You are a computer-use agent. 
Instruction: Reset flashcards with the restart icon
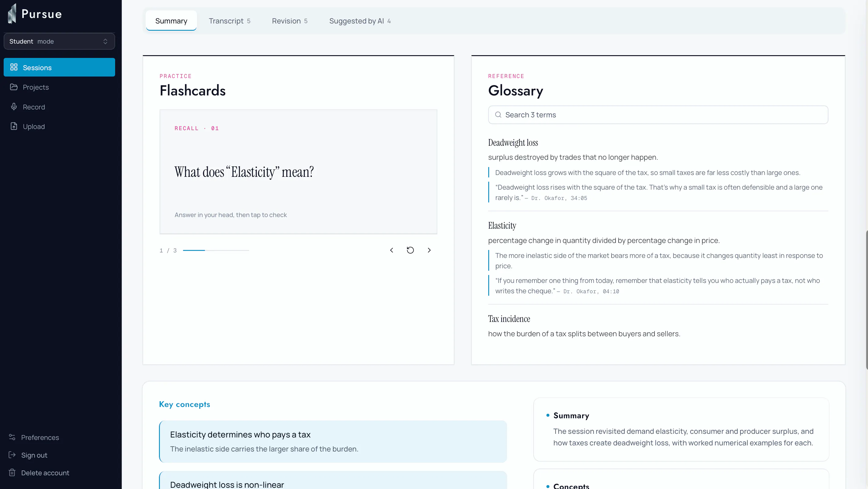pos(411,250)
